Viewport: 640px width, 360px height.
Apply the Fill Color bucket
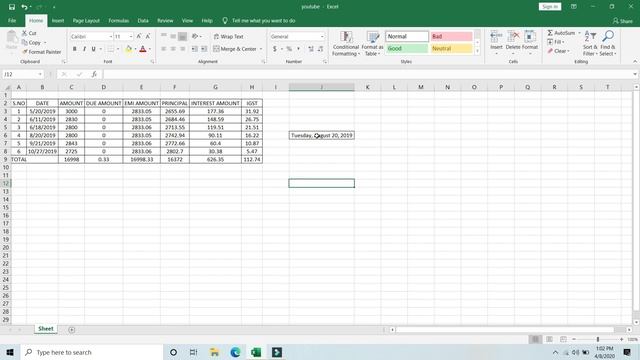click(x=129, y=49)
